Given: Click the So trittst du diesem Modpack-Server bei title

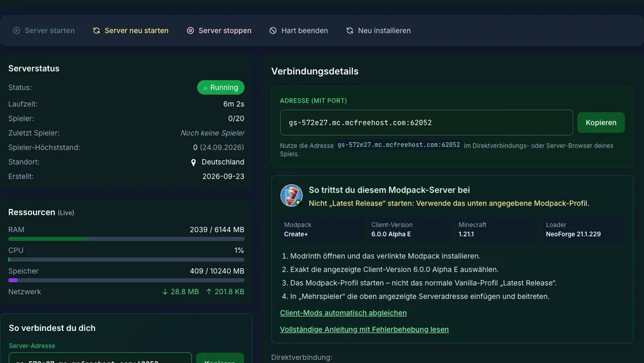Looking at the screenshot, I should (390, 190).
